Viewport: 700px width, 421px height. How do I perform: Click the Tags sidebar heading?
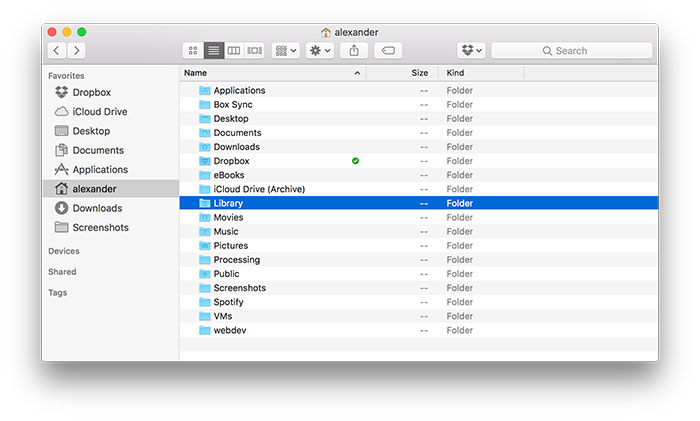pos(58,292)
